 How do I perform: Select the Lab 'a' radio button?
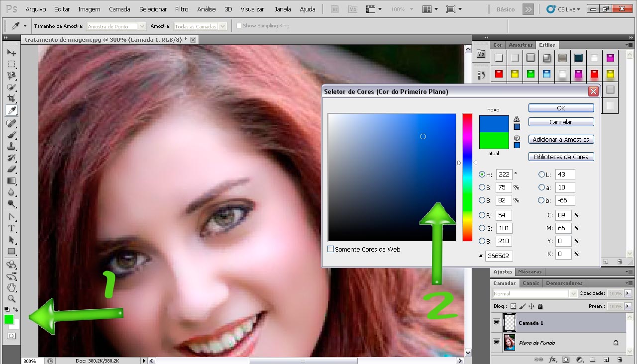tap(541, 187)
